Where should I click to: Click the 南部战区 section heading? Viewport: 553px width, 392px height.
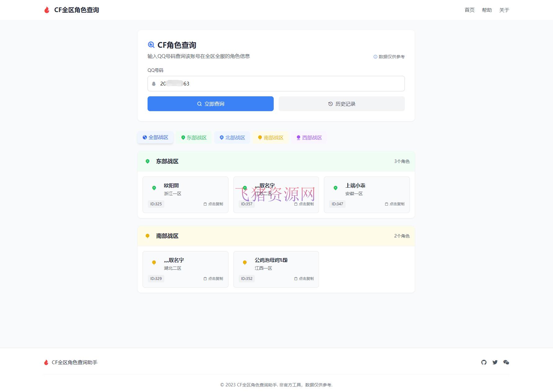(x=167, y=236)
